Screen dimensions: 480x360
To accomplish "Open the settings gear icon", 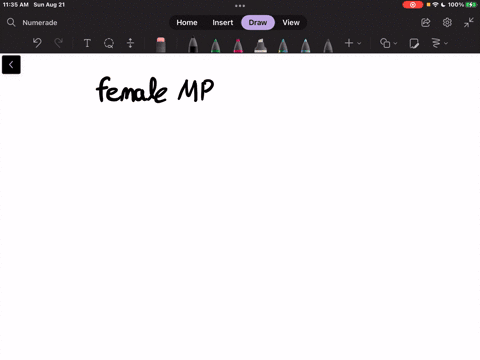I will coord(447,22).
